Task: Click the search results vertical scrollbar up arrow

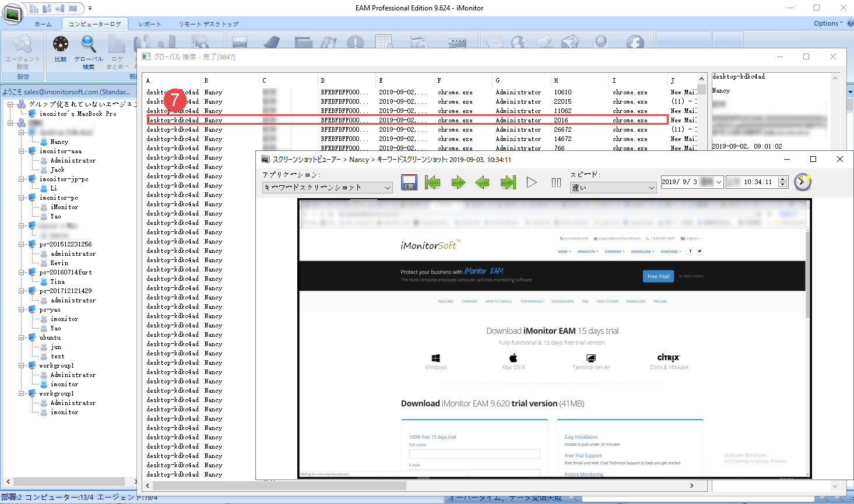Action: [701, 79]
